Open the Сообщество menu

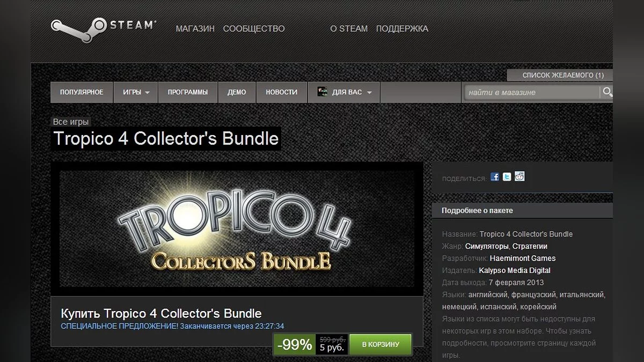[x=254, y=28]
